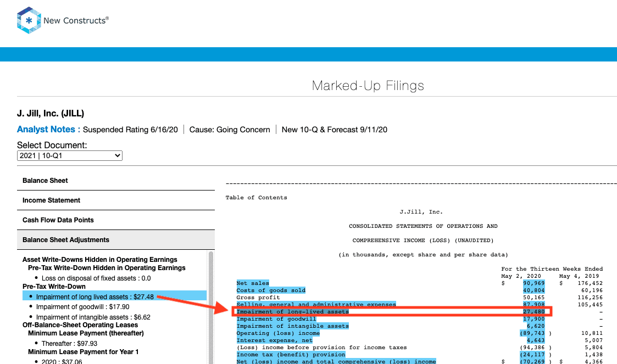The width and height of the screenshot is (617, 364).
Task: Click highlighted Net sales line
Action: pyautogui.click(x=253, y=283)
